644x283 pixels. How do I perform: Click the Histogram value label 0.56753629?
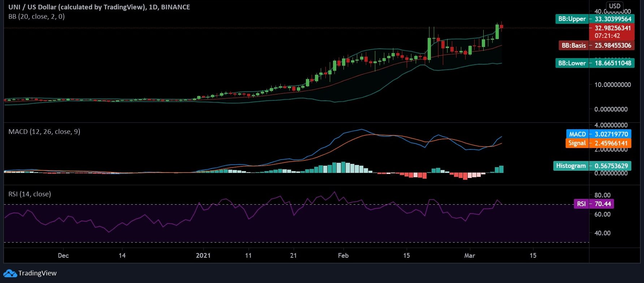click(x=592, y=166)
